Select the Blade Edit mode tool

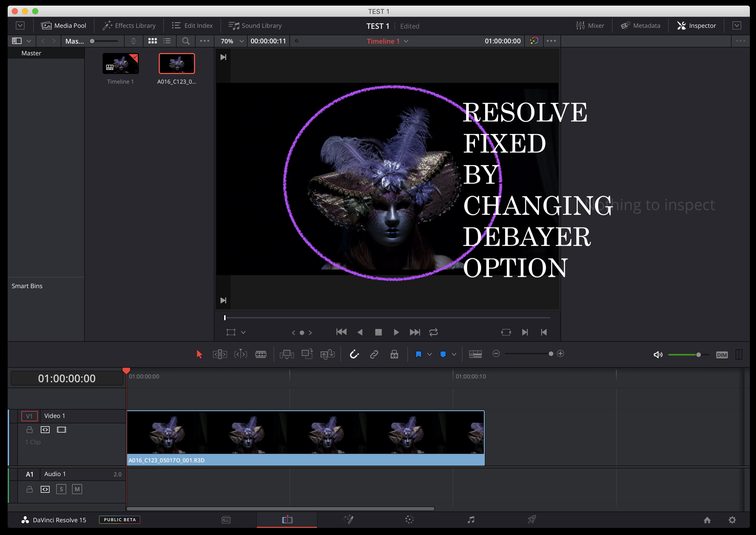(261, 354)
